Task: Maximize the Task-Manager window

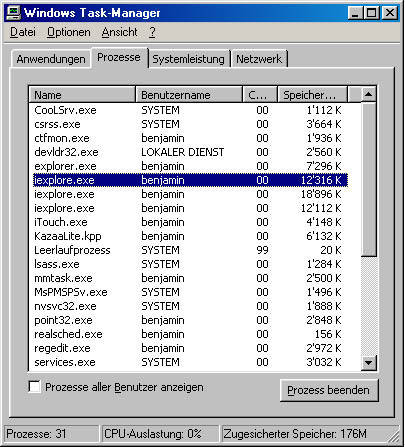Action: 371,13
